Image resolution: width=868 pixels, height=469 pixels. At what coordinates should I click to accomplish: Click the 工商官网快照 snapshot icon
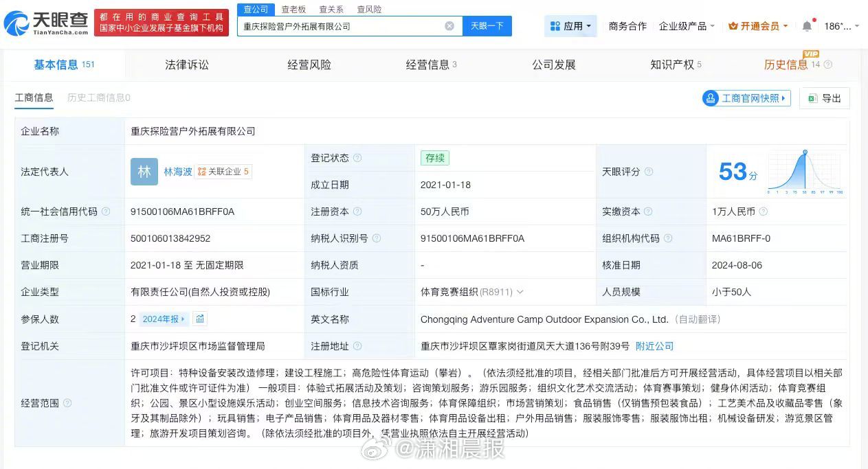click(711, 98)
